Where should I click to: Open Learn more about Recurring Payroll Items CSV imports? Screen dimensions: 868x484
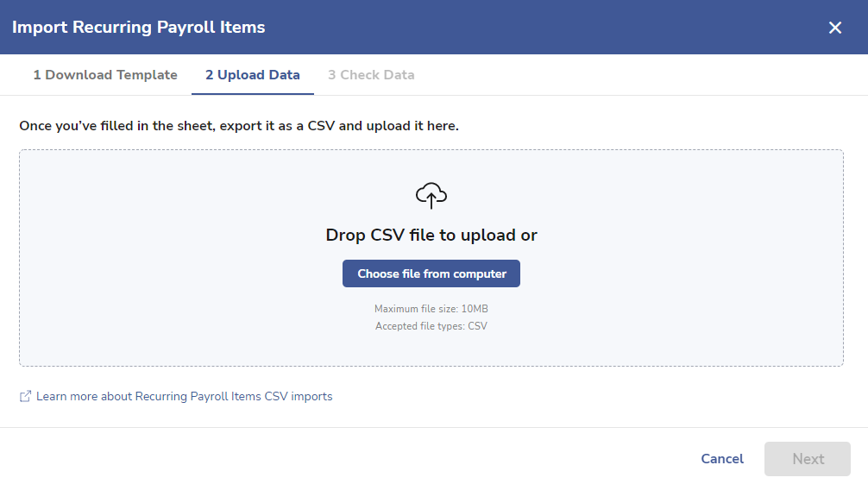click(x=185, y=397)
